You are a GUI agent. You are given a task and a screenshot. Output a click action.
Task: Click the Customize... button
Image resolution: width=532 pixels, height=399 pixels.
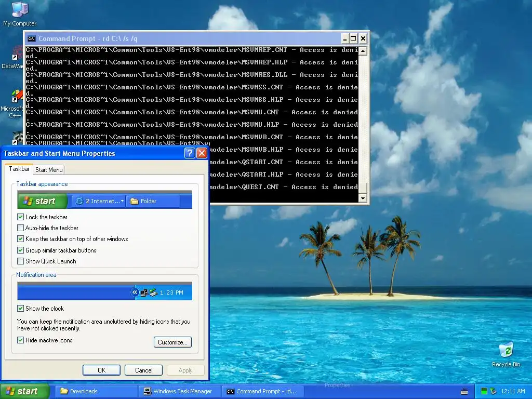pos(172,342)
